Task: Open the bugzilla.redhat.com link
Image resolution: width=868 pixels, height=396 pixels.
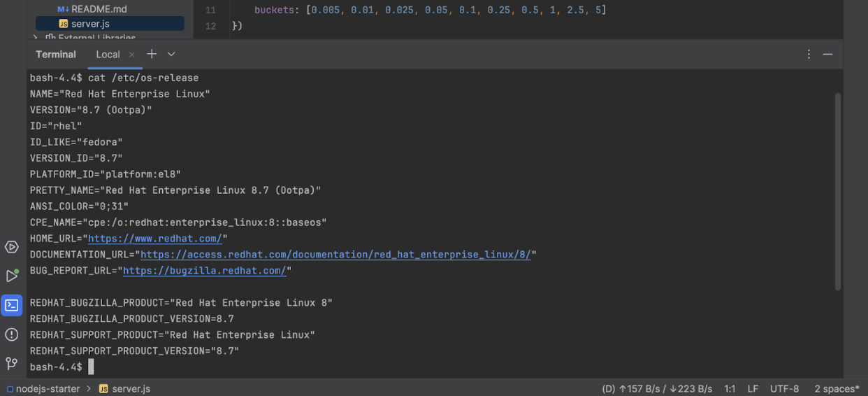Action: click(205, 271)
